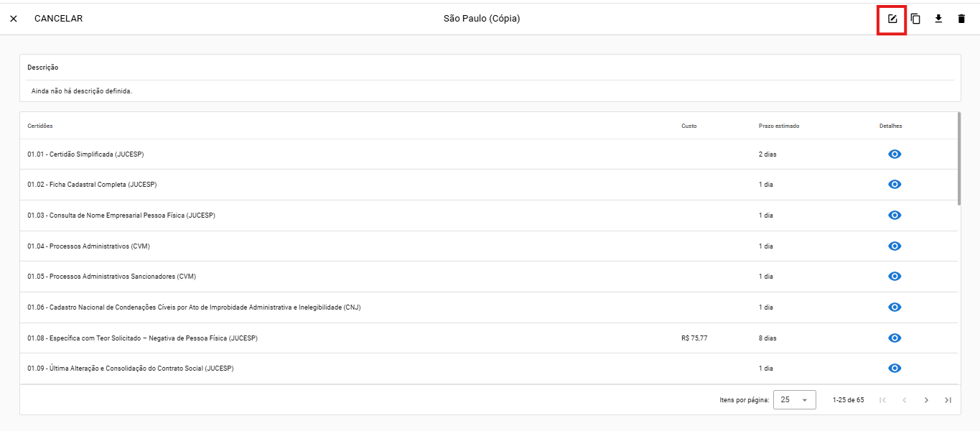Click the edit pencil icon in header
The image size is (980, 431).
(892, 19)
